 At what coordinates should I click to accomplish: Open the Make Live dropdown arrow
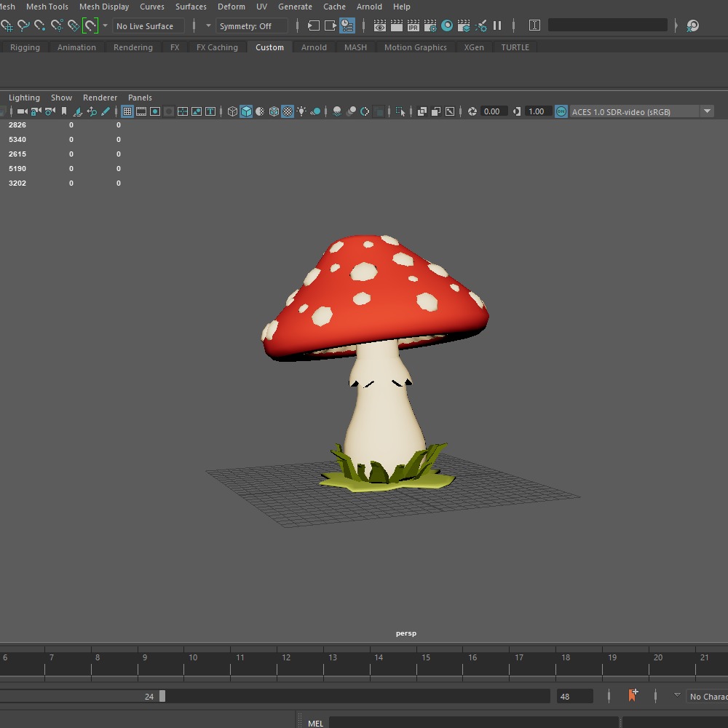coord(106,25)
